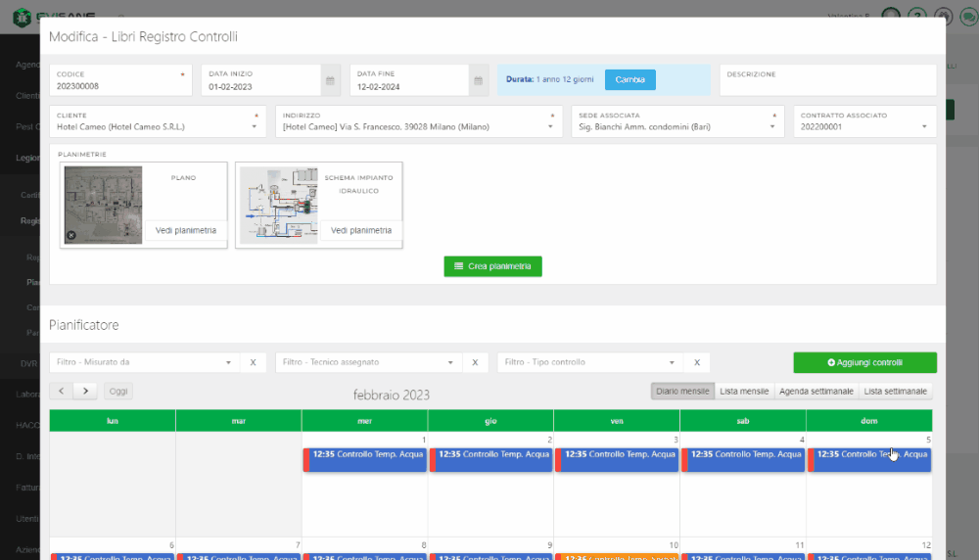
Task: Click the Descrizione input field
Action: pyautogui.click(x=828, y=85)
